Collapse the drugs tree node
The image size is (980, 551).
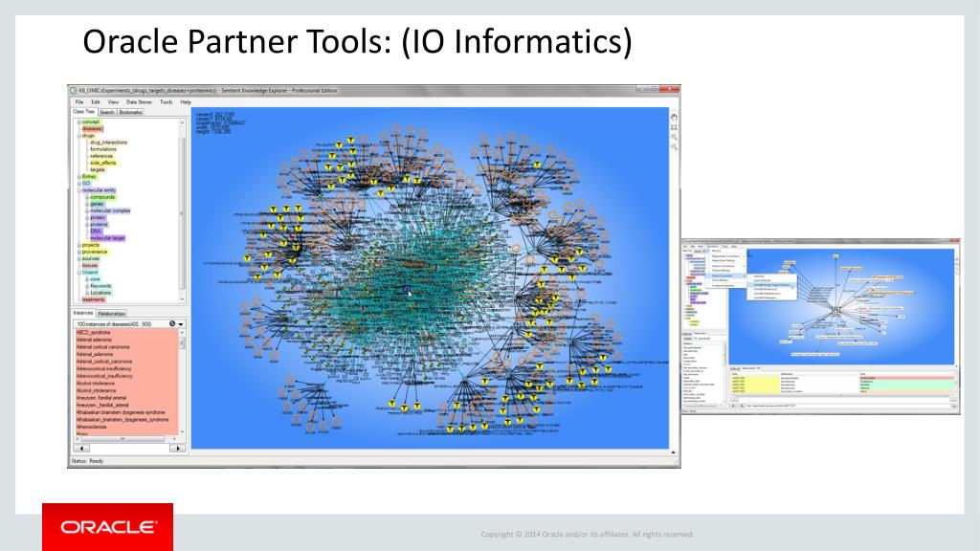(x=79, y=136)
